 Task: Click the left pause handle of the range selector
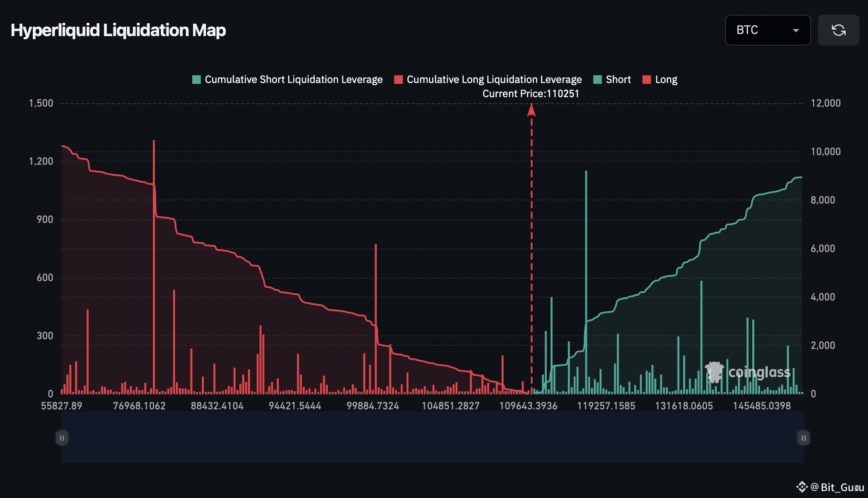coord(62,438)
